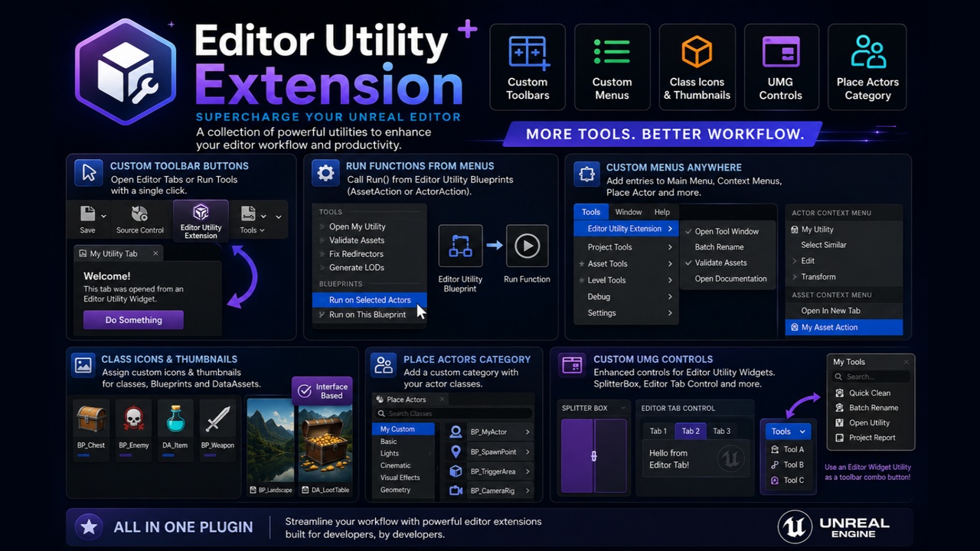Click the BP_CameraRig camera icon

coord(456,491)
